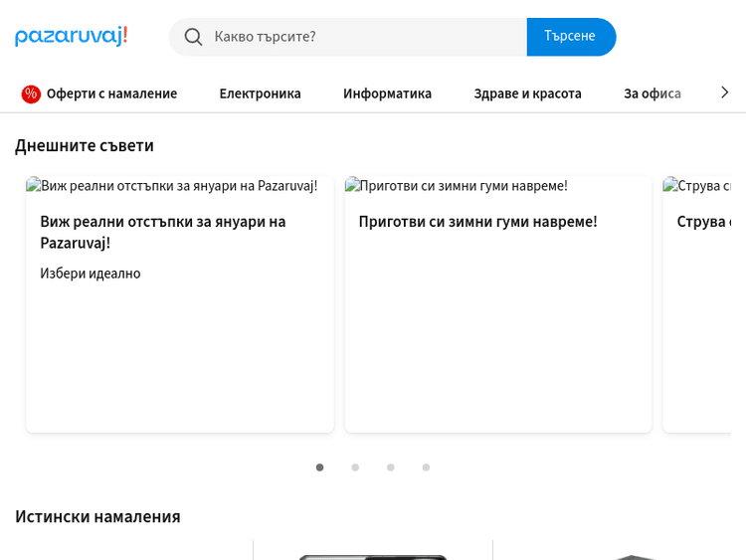Open the За офиса category
746x560 pixels.
652,93
